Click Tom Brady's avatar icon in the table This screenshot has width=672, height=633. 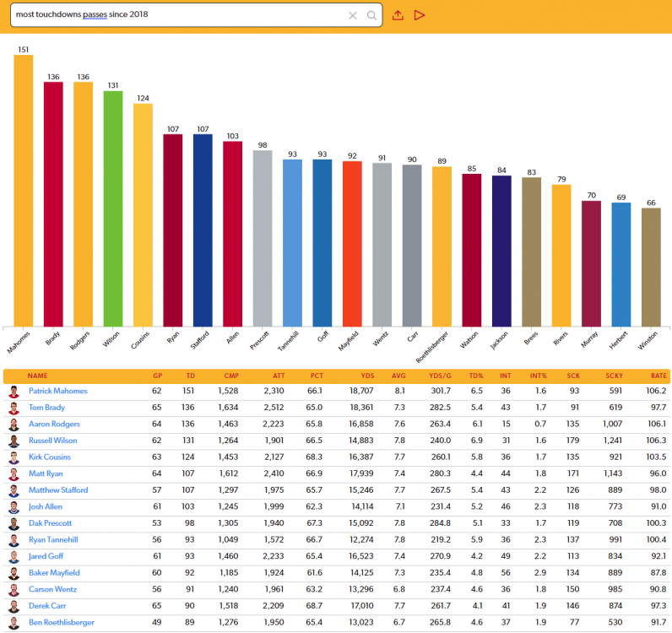click(14, 408)
